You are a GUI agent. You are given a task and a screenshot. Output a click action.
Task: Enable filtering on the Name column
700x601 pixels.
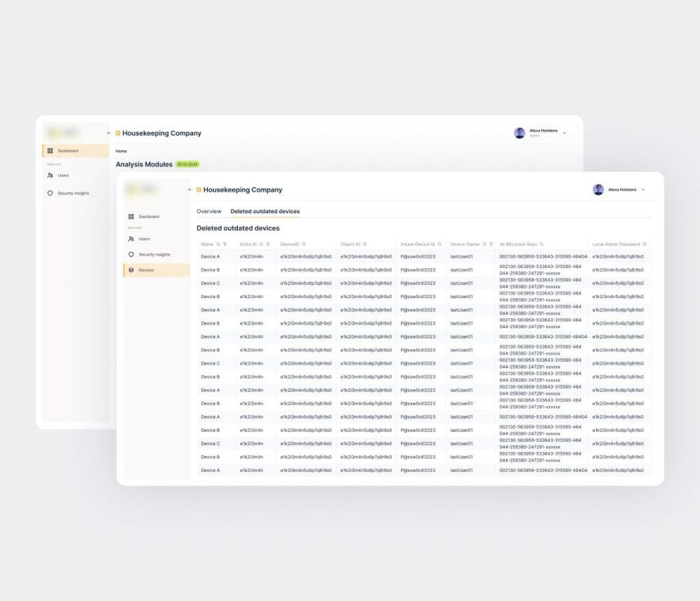pyautogui.click(x=224, y=244)
